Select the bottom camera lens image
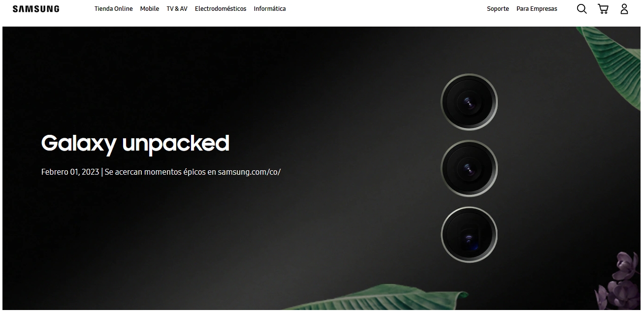 (469, 235)
